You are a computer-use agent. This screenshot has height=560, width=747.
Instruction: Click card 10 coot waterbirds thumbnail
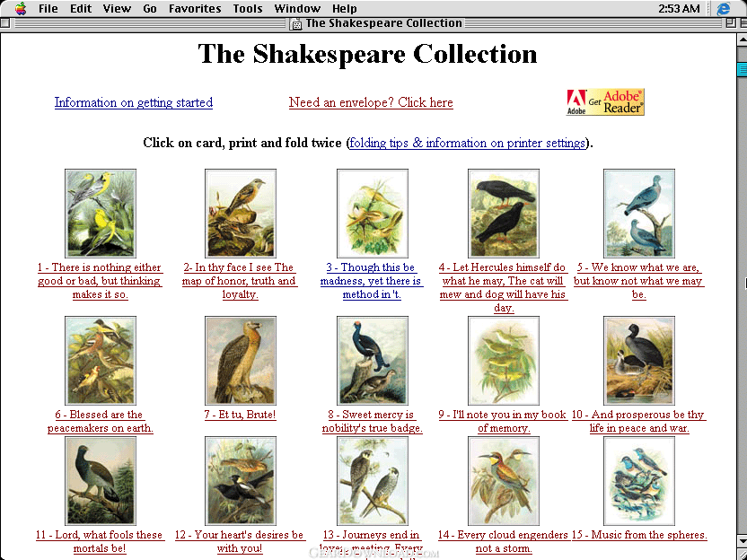click(x=639, y=361)
